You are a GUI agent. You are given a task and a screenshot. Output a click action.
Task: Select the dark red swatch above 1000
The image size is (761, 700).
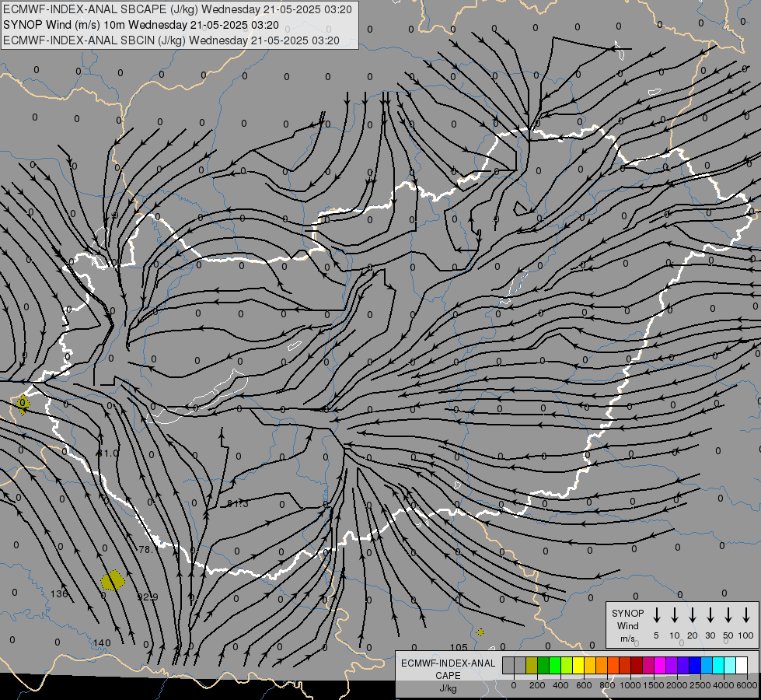tap(637, 665)
